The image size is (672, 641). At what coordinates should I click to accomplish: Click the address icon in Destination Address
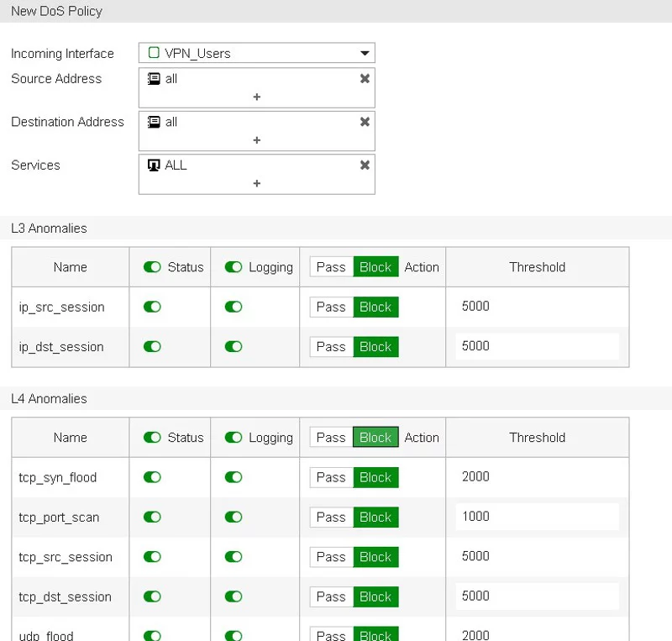tap(154, 122)
